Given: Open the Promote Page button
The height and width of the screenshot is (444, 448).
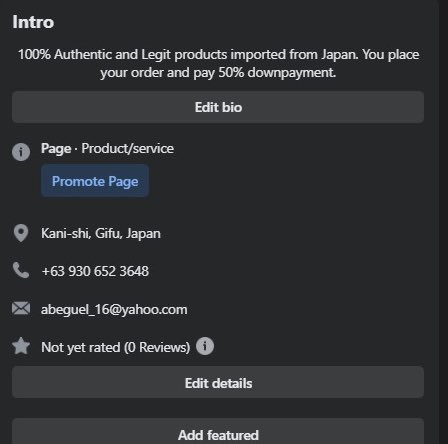Looking at the screenshot, I should point(95,181).
